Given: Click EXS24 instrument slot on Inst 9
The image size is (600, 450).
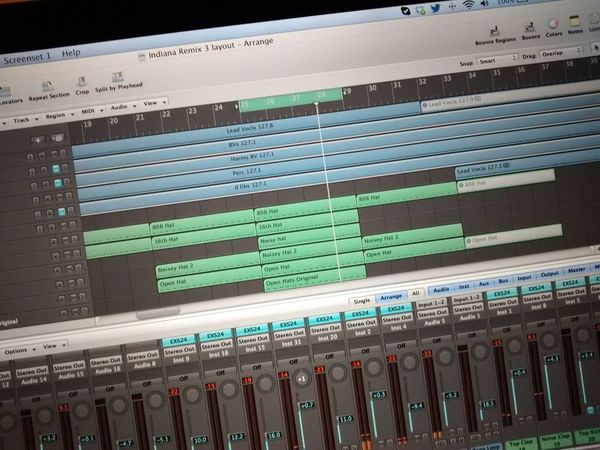Looking at the screenshot, I should pyautogui.click(x=179, y=341).
